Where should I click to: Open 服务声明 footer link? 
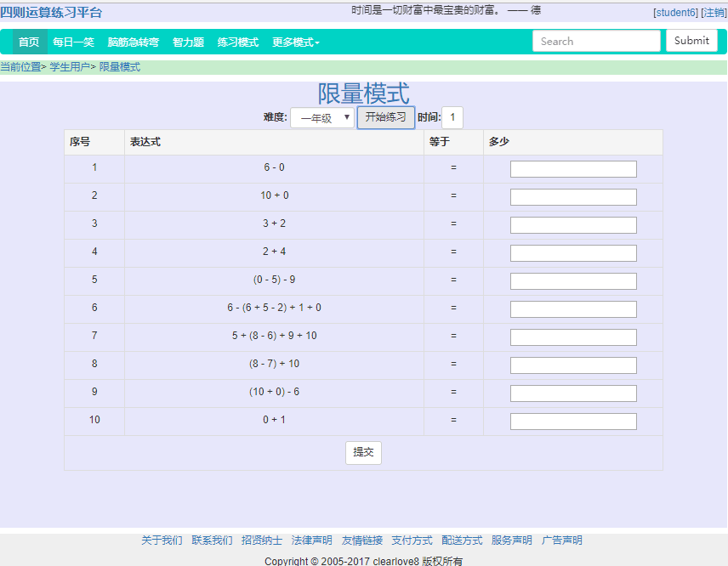click(512, 540)
